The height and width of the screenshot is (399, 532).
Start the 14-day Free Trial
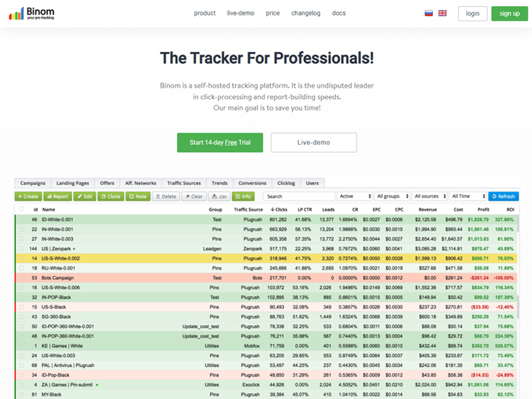(220, 142)
